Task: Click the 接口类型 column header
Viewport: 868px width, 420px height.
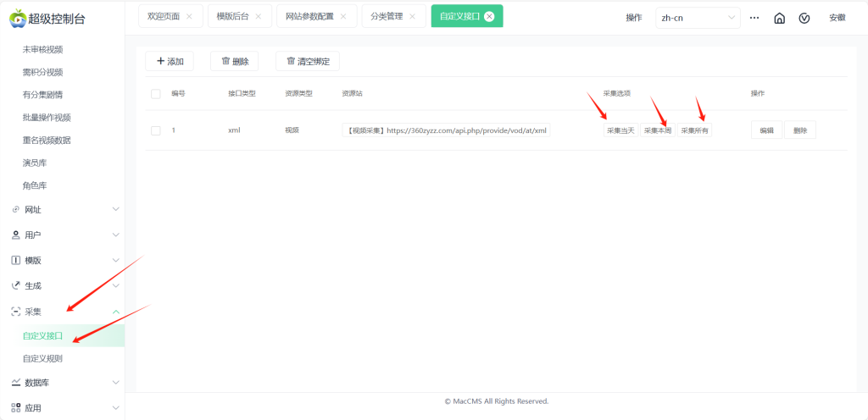Action: [x=242, y=94]
